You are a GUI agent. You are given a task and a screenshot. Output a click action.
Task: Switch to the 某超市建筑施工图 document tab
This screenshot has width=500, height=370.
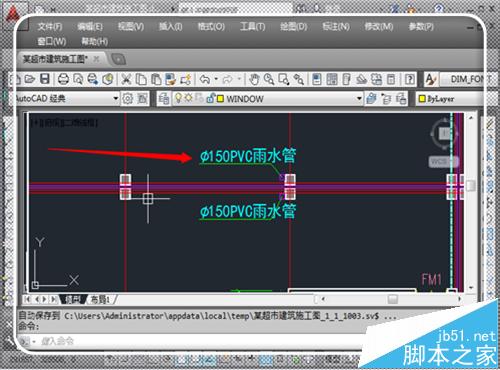pos(55,59)
